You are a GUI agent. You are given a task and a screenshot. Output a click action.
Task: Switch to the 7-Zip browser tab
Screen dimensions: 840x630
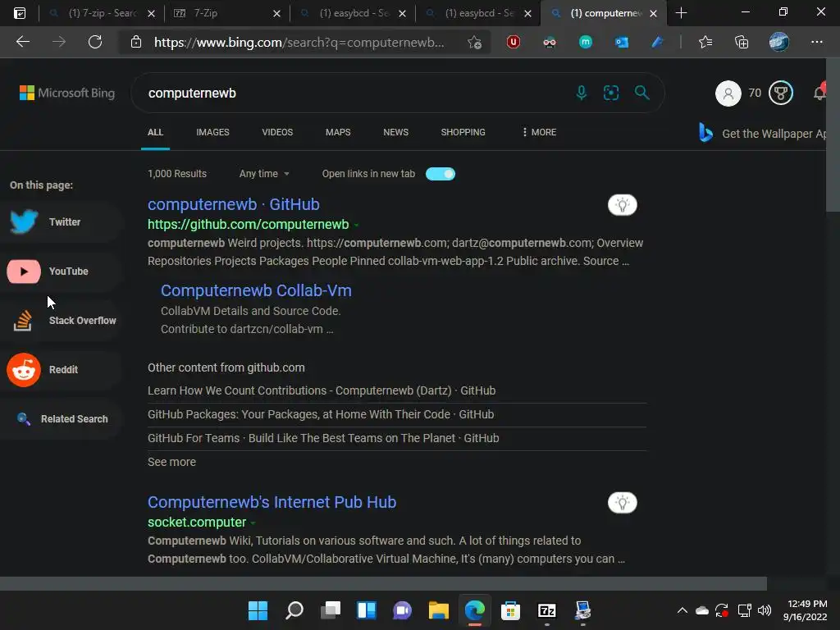click(226, 13)
